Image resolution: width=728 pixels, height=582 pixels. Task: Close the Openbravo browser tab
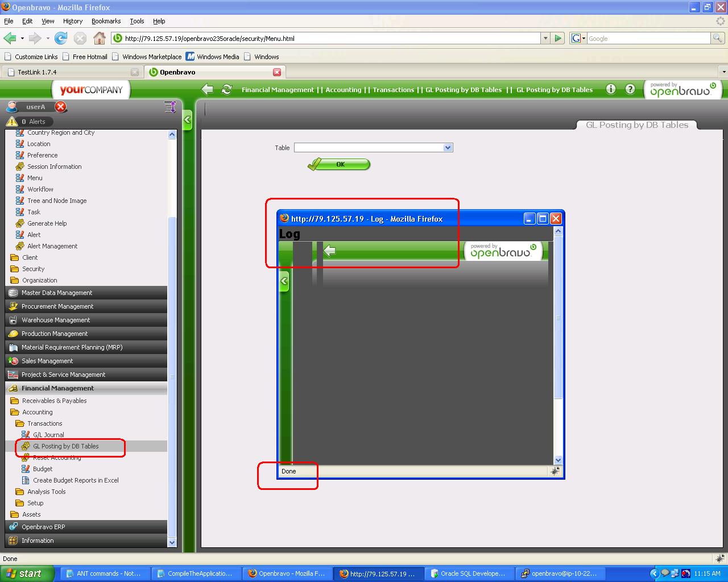point(277,72)
